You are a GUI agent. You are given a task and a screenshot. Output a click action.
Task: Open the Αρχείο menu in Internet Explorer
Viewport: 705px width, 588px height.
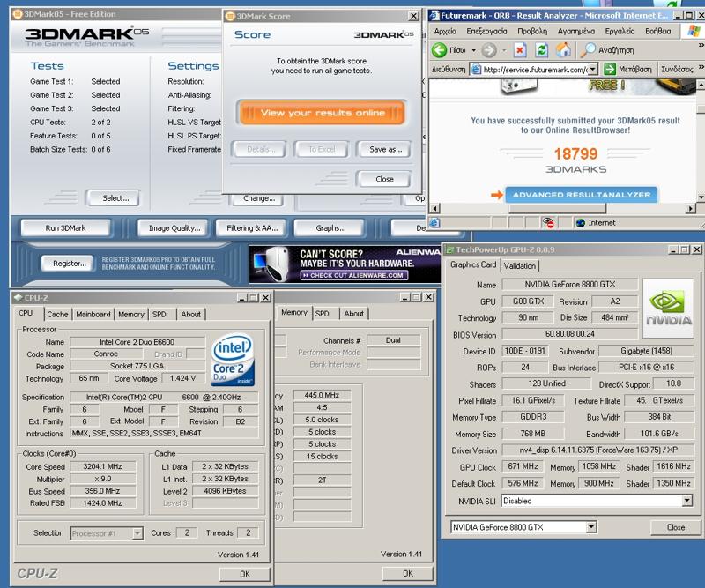pos(445,31)
